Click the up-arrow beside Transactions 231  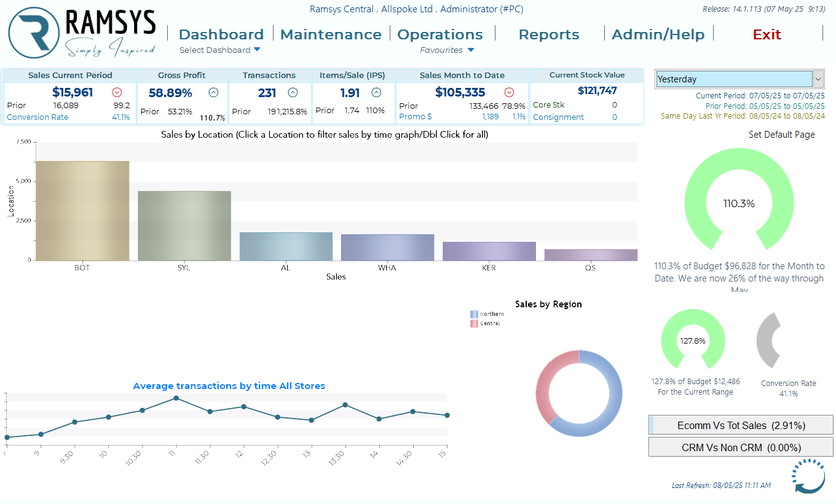(293, 93)
